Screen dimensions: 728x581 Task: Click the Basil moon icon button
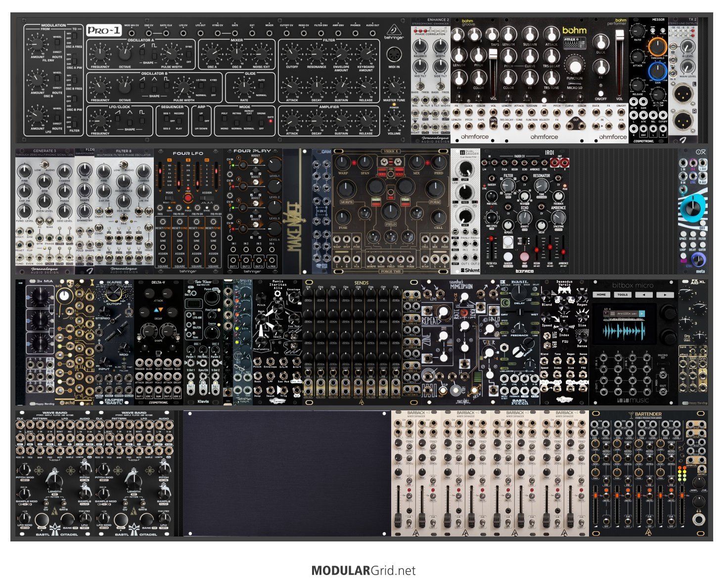point(505,302)
